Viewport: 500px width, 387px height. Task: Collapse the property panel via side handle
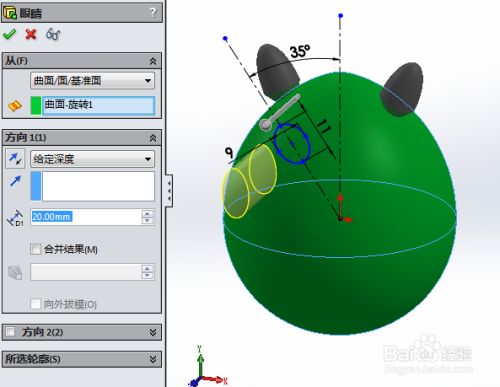pyautogui.click(x=169, y=191)
